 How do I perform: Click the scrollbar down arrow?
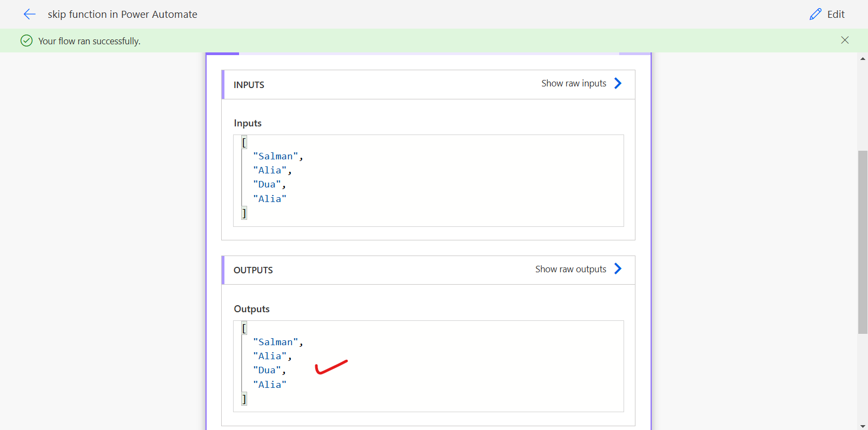click(863, 426)
